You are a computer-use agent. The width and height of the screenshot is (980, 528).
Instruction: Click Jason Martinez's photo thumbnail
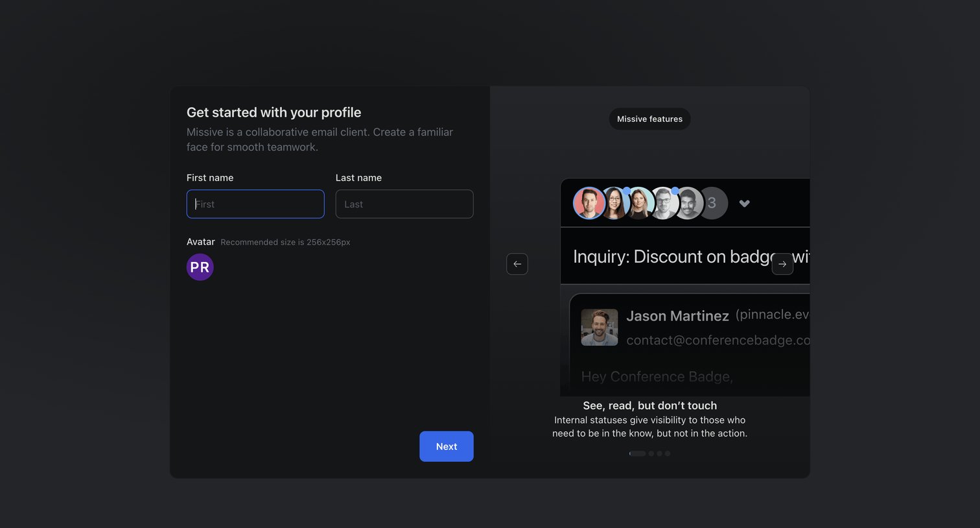coord(600,327)
